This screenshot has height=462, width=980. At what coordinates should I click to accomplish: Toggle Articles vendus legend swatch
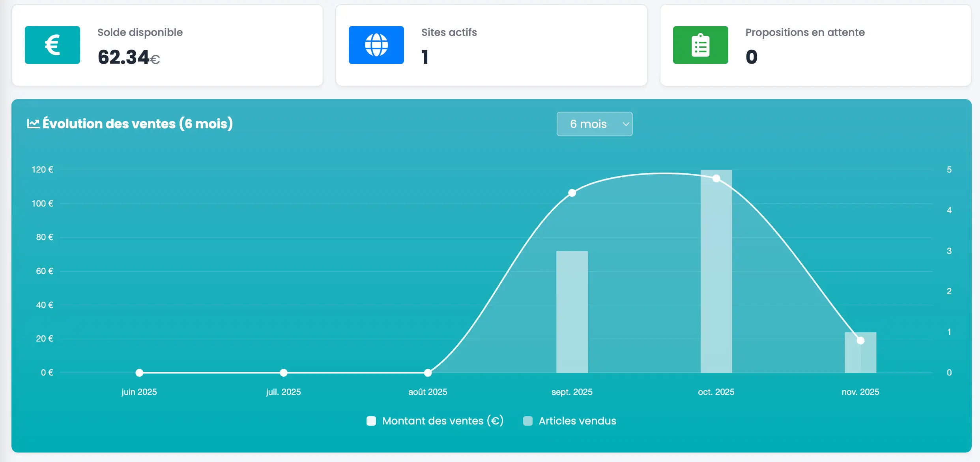tap(528, 421)
